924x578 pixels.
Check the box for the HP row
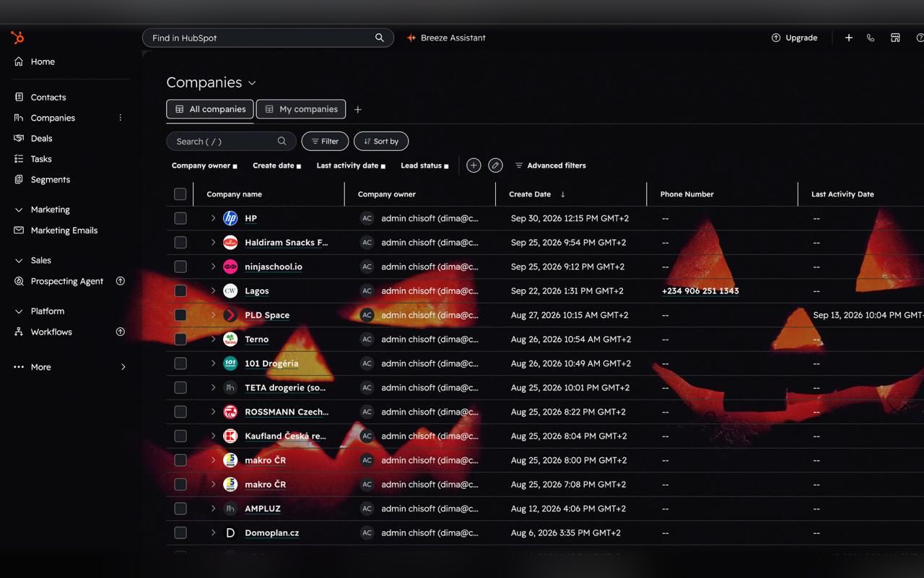180,218
